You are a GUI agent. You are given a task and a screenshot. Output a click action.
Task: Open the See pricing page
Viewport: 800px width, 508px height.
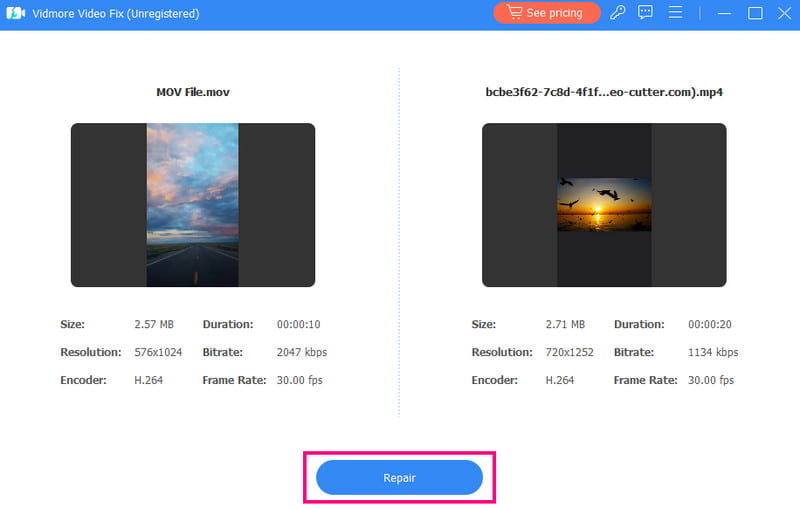point(546,13)
